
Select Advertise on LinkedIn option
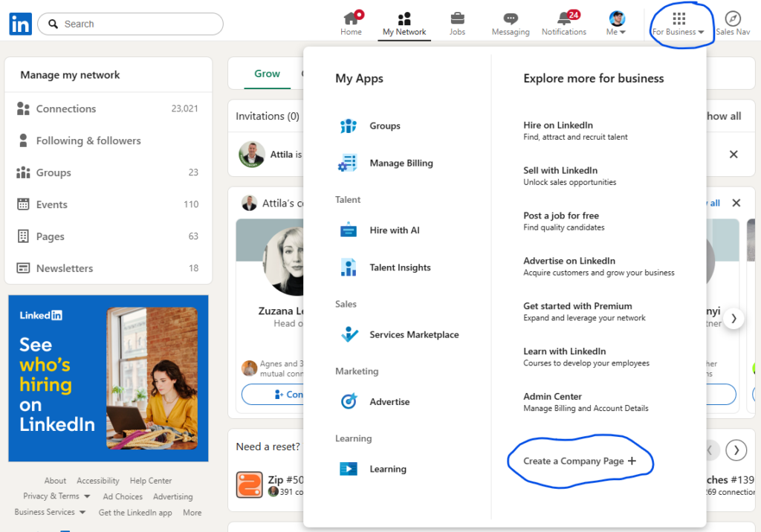599,266
